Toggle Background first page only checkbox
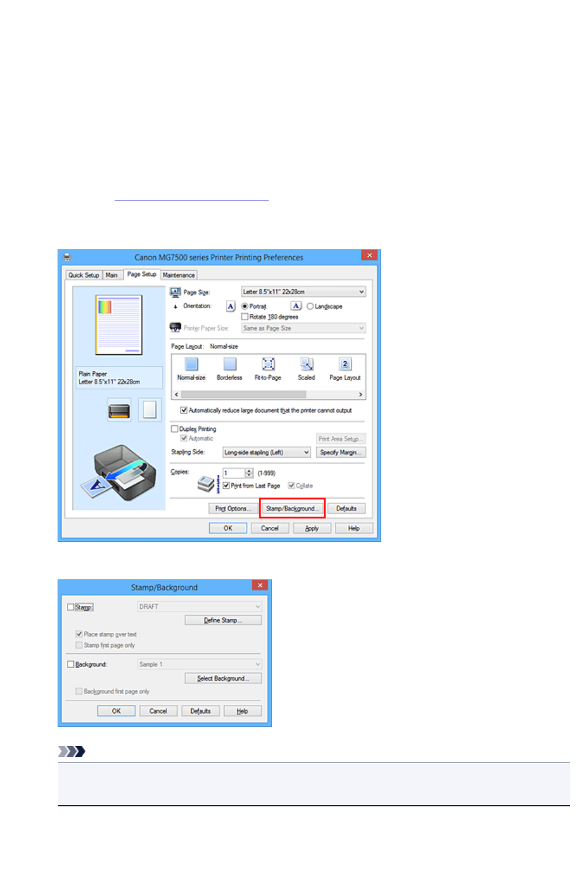The image size is (588, 872). click(79, 691)
